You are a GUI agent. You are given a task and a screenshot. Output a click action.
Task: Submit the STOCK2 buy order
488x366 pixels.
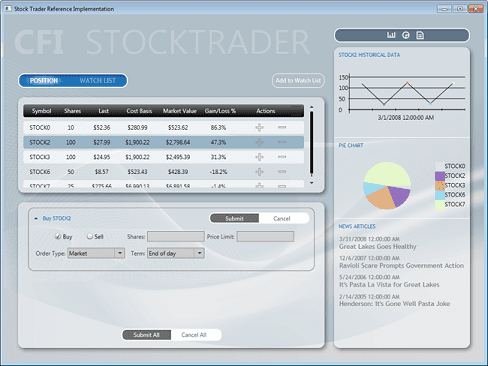pyautogui.click(x=234, y=218)
